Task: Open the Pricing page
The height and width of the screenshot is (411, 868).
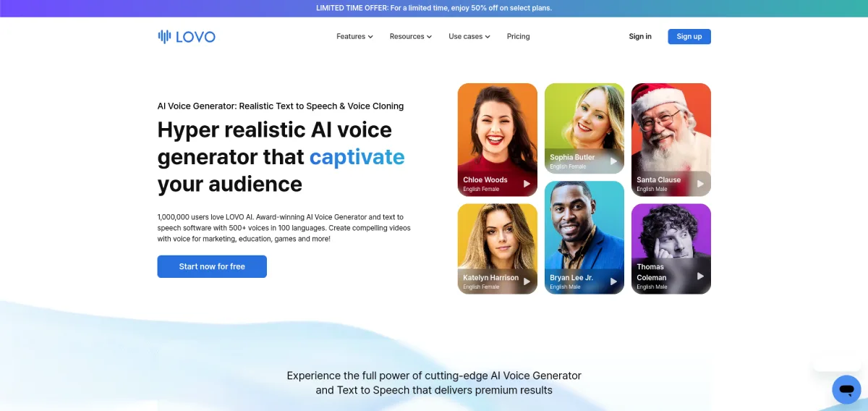Action: tap(518, 36)
